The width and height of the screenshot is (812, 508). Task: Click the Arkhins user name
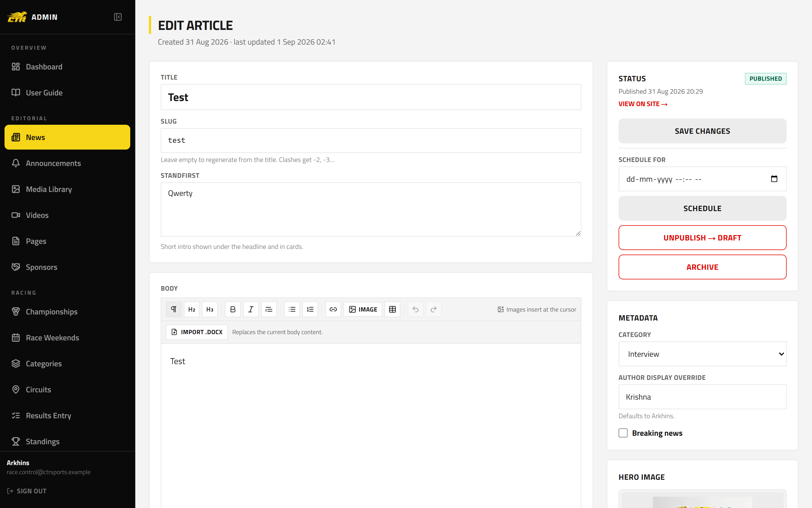tap(18, 463)
